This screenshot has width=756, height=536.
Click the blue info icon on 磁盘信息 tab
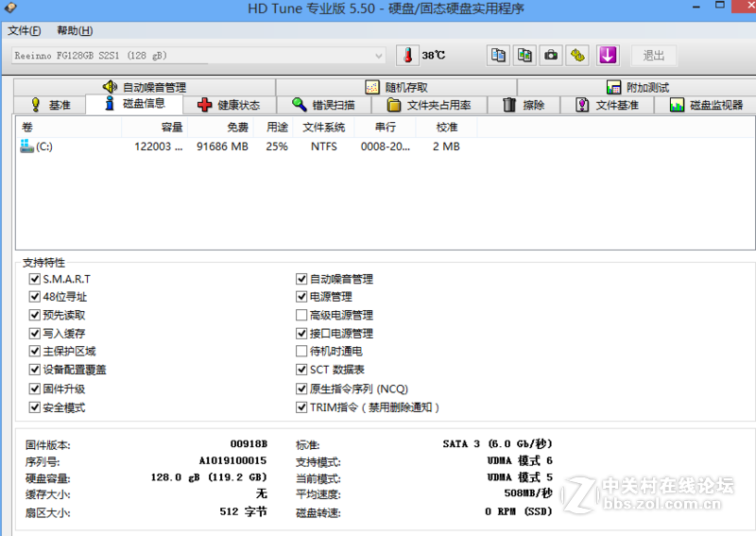[110, 103]
